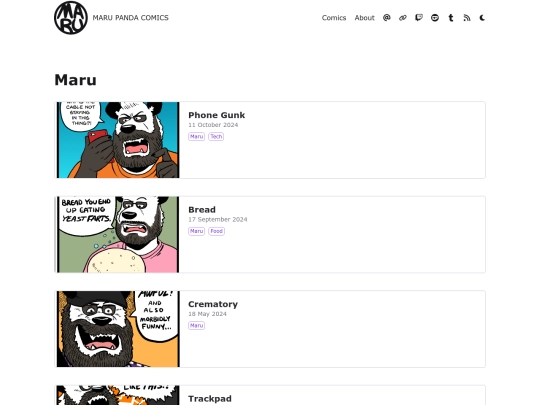
Task: Open the Reddit icon link
Action: pos(435,18)
